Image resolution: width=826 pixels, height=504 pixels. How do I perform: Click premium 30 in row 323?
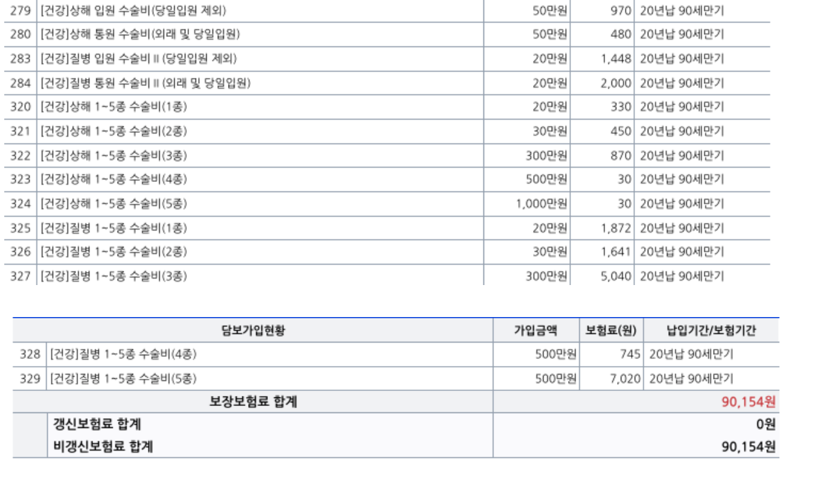pyautogui.click(x=625, y=180)
